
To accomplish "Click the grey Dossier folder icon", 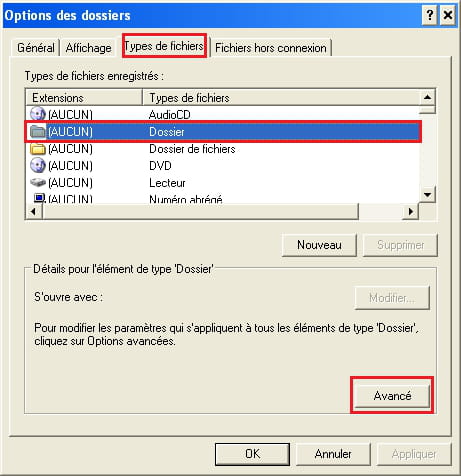I will click(x=38, y=132).
